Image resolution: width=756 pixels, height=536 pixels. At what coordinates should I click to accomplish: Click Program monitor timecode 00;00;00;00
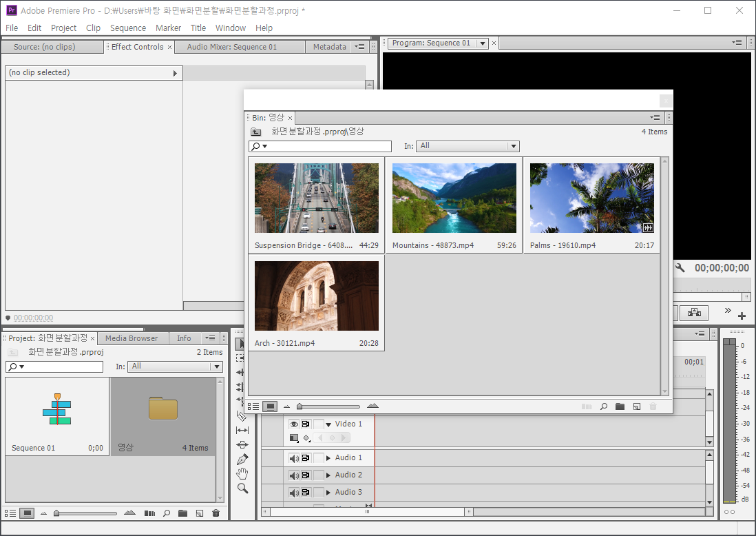click(x=722, y=268)
